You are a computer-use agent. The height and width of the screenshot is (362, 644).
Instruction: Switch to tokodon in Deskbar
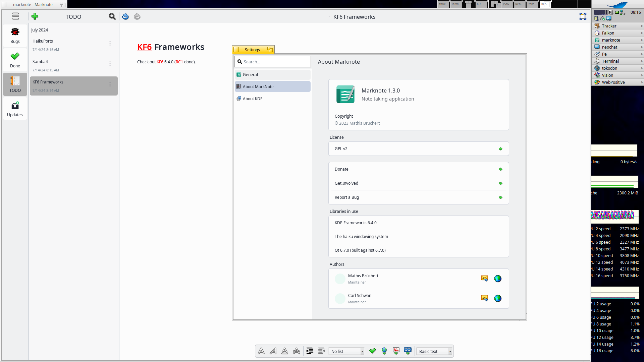click(x=618, y=68)
